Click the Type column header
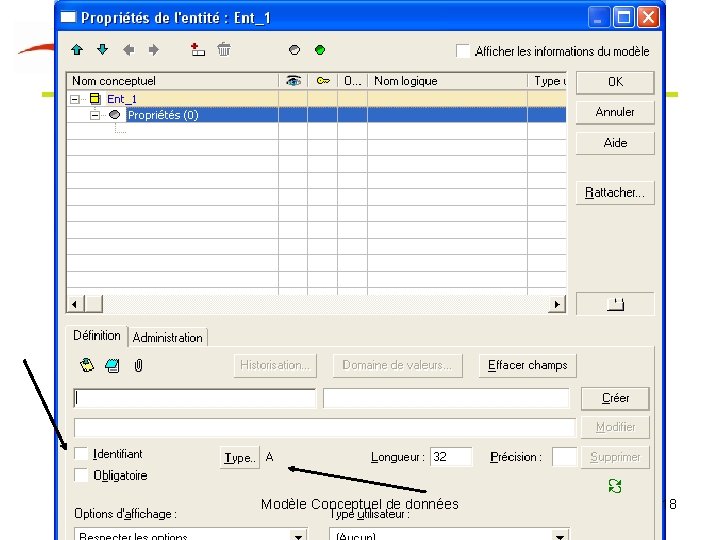This screenshot has width=720, height=540. point(547,81)
